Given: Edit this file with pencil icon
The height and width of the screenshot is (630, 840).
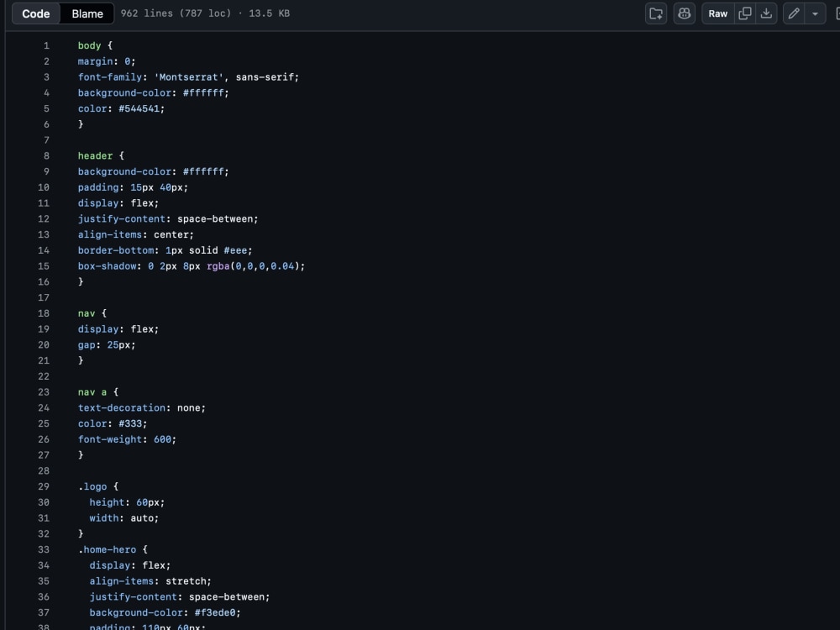Looking at the screenshot, I should click(794, 13).
